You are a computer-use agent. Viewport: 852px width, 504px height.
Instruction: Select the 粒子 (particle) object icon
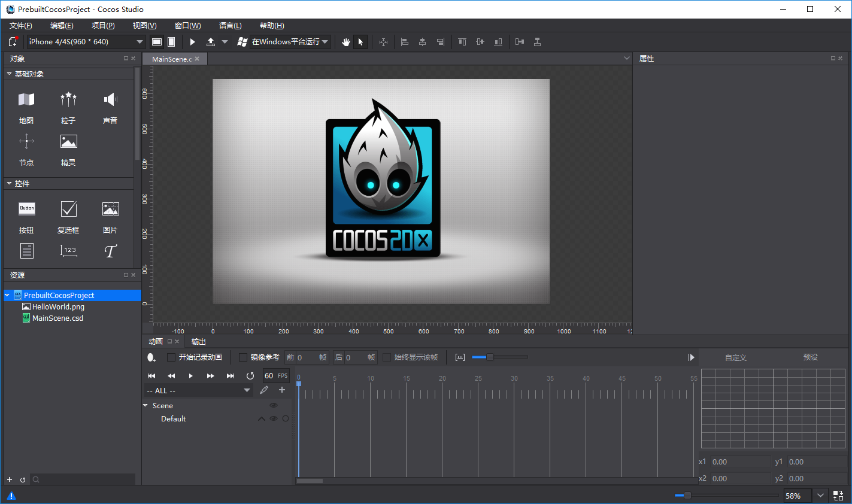[x=68, y=99]
